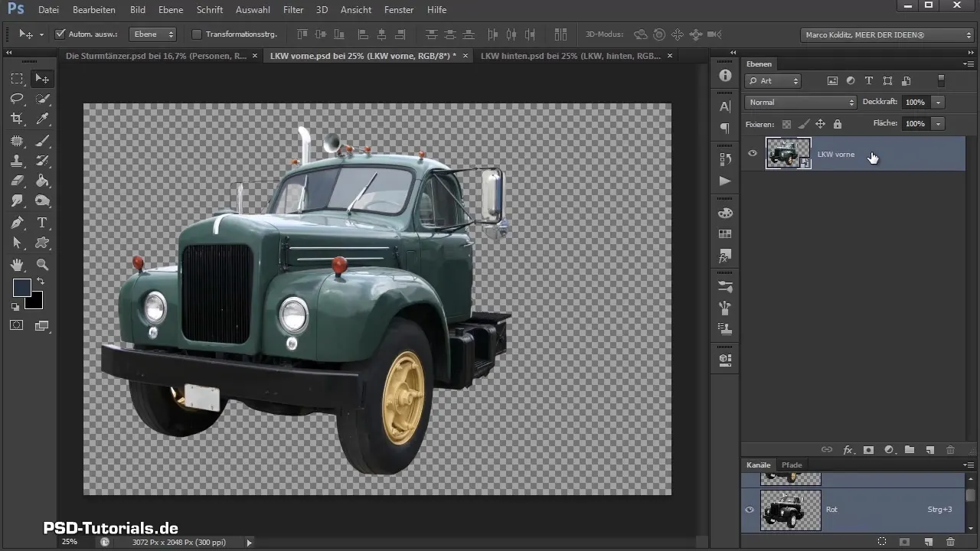Select the Lasso tool

point(17,99)
